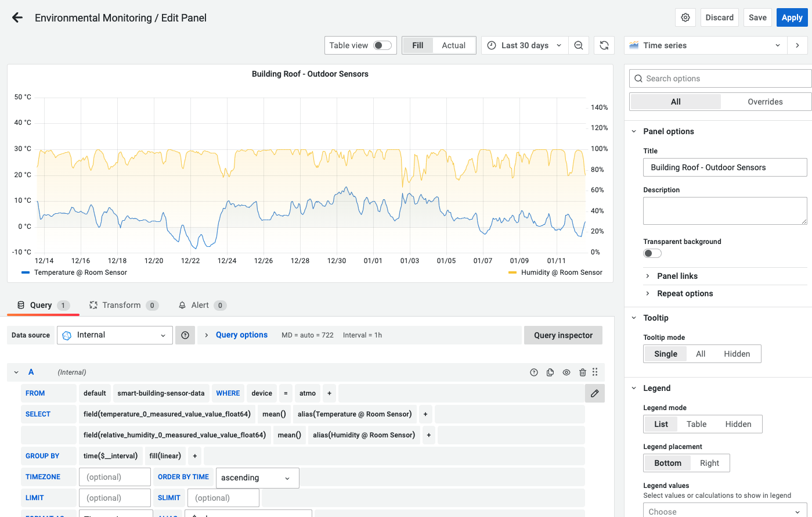Open dashboard settings gear icon
The height and width of the screenshot is (517, 812).
pyautogui.click(x=685, y=17)
